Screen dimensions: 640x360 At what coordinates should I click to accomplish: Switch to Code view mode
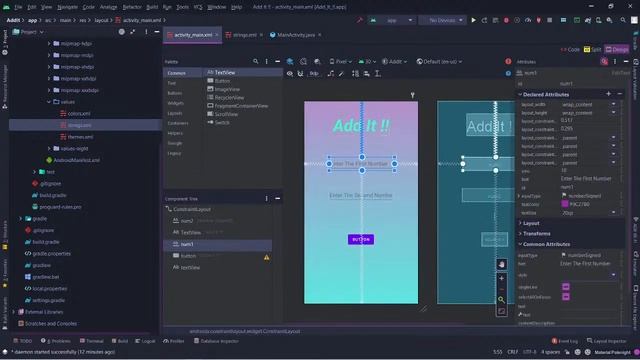(x=570, y=49)
